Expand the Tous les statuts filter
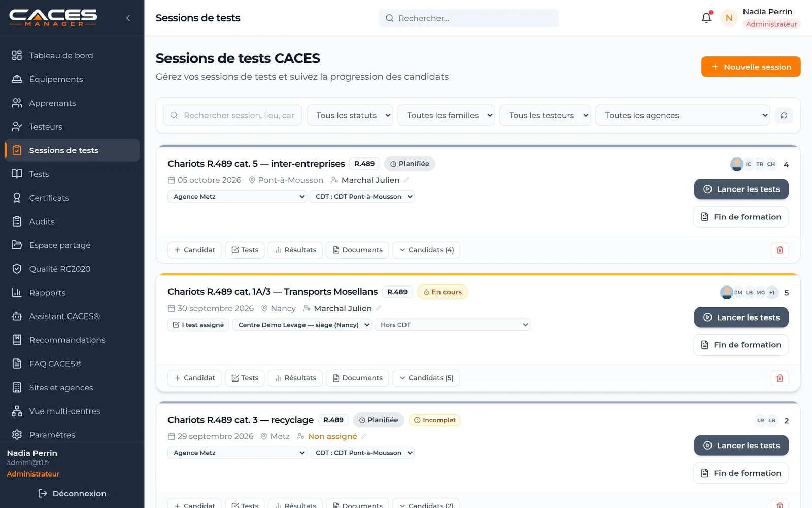 [350, 115]
